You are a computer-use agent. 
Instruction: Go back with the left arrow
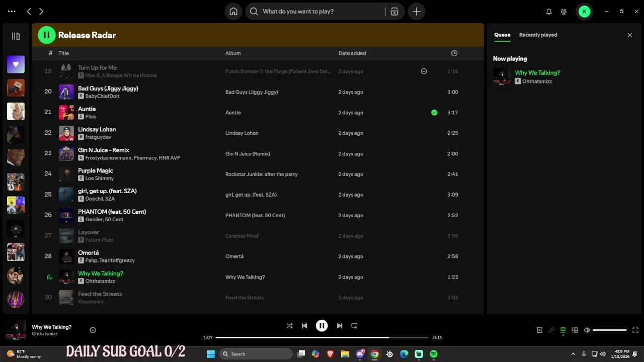pos(29,11)
